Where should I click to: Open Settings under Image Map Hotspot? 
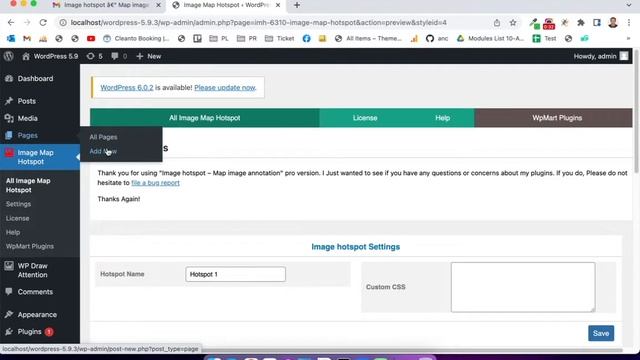click(18, 204)
